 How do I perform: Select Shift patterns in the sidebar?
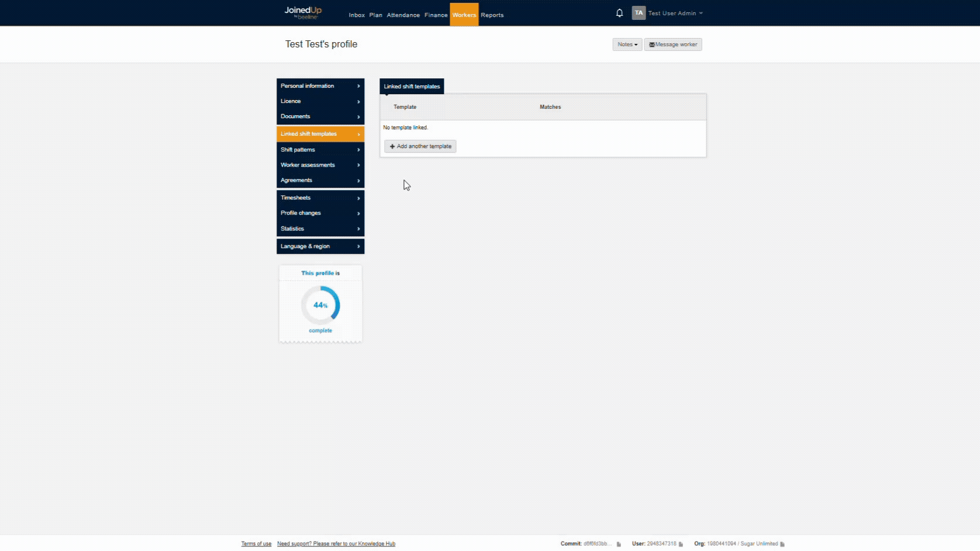tap(320, 150)
